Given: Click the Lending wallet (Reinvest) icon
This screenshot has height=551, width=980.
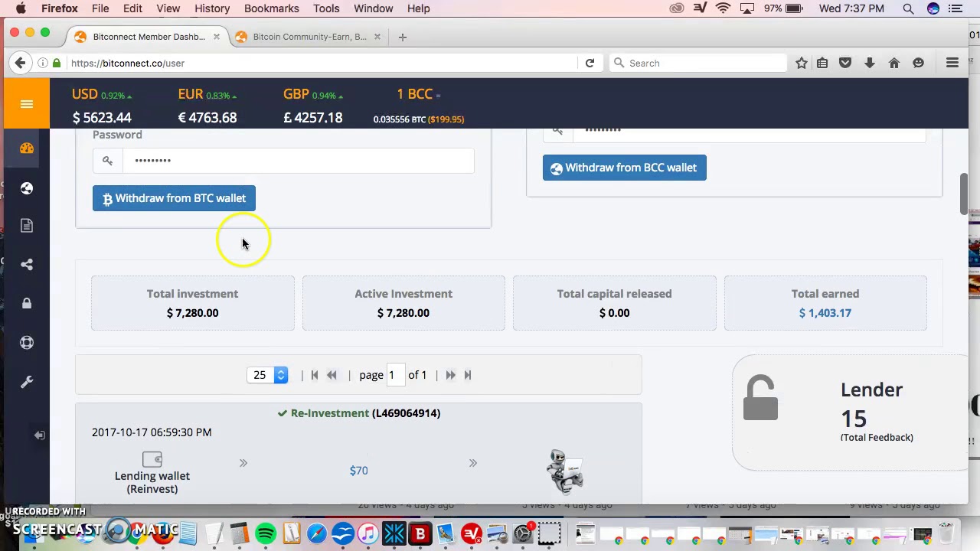Looking at the screenshot, I should 152,459.
